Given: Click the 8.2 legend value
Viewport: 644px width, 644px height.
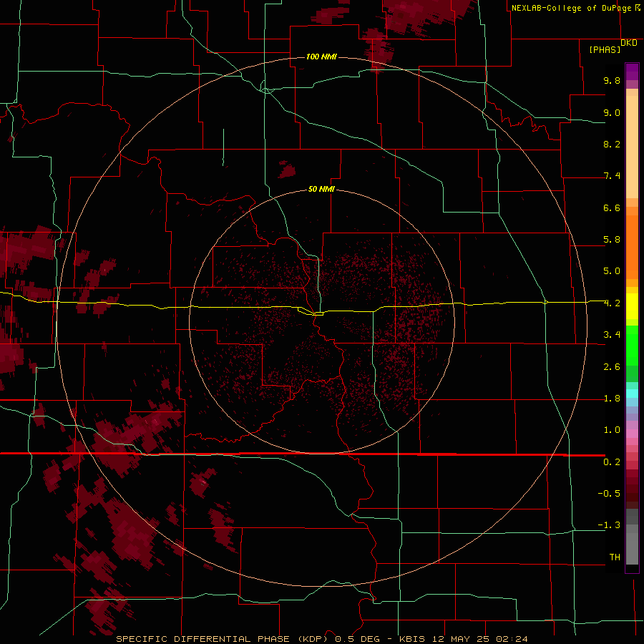Looking at the screenshot, I should coord(612,144).
